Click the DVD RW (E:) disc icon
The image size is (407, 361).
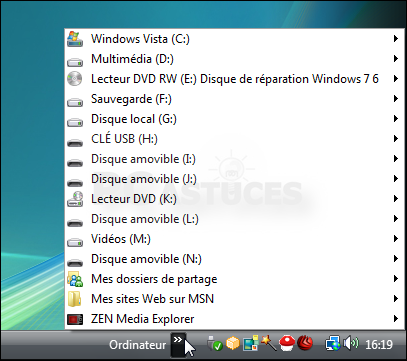point(75,79)
